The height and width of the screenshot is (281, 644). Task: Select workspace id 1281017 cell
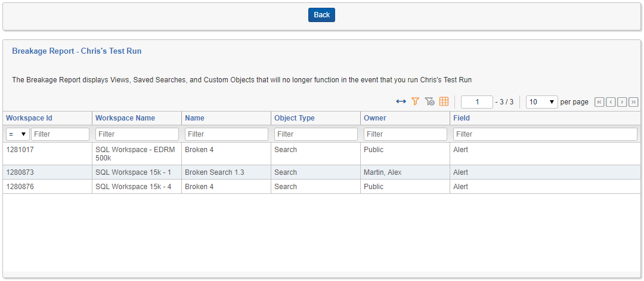[x=48, y=154]
